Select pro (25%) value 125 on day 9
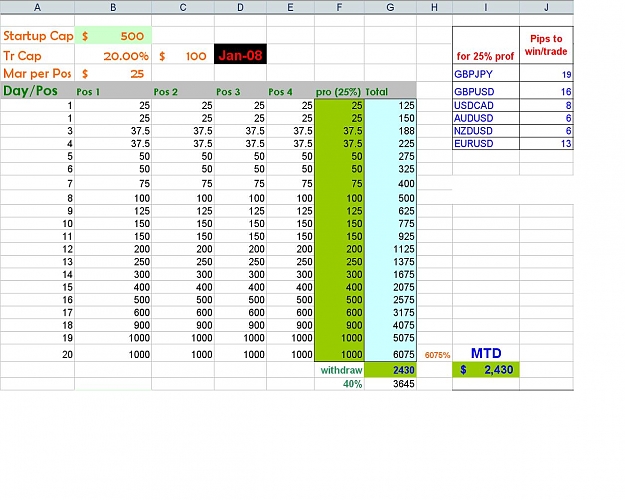625x500 pixels. [339, 211]
